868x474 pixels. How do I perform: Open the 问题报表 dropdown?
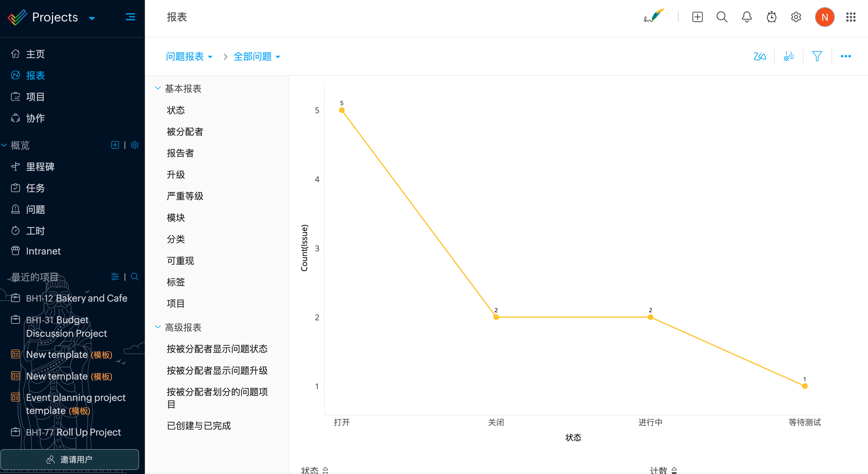[x=189, y=56]
